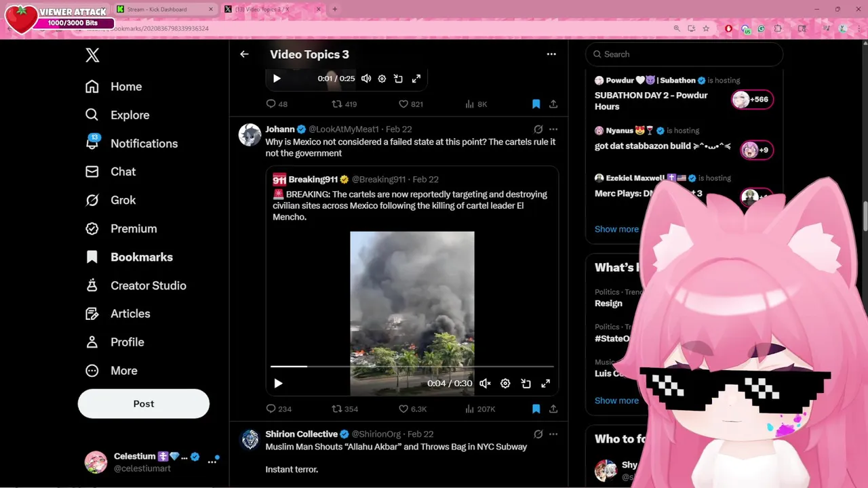The height and width of the screenshot is (488, 868).
Task: Remove bookmark on the 207K views post
Action: pos(536,409)
